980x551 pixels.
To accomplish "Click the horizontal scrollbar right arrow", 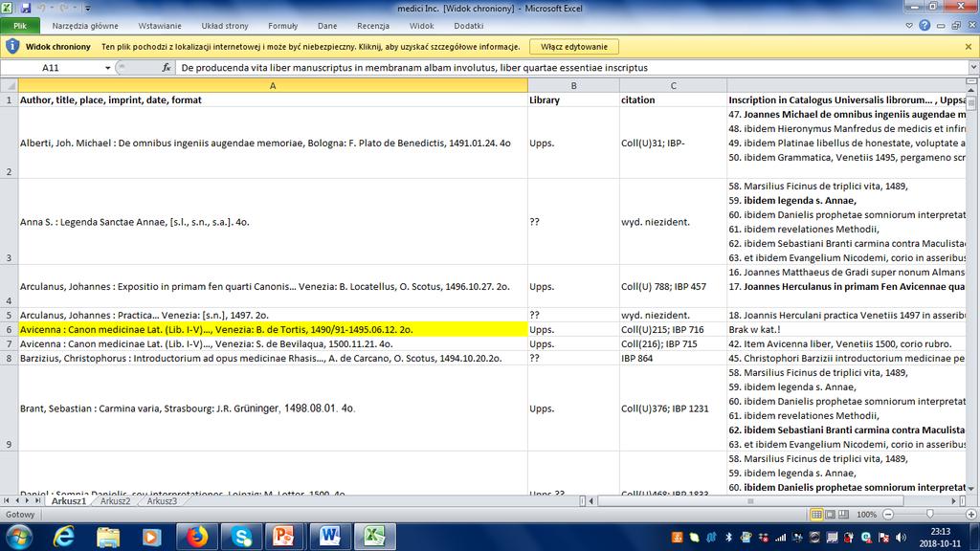I will pos(954,501).
